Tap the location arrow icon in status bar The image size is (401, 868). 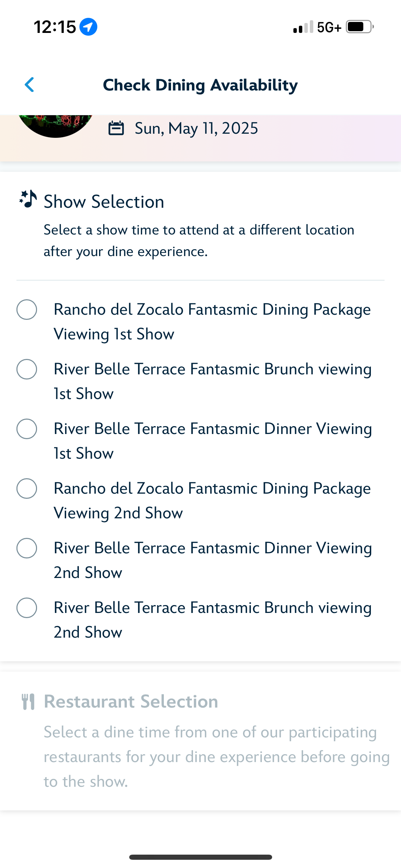click(x=88, y=27)
